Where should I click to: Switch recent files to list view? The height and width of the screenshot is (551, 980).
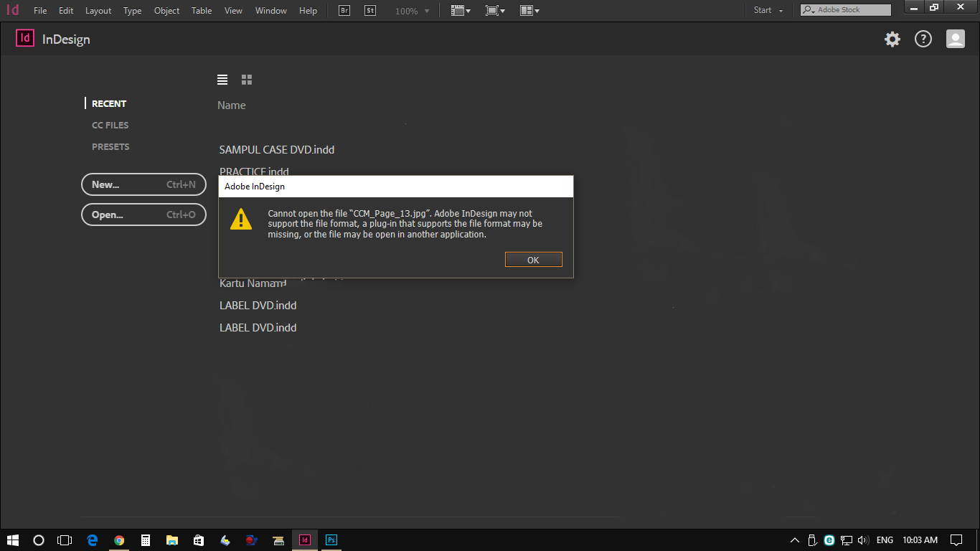pos(222,80)
